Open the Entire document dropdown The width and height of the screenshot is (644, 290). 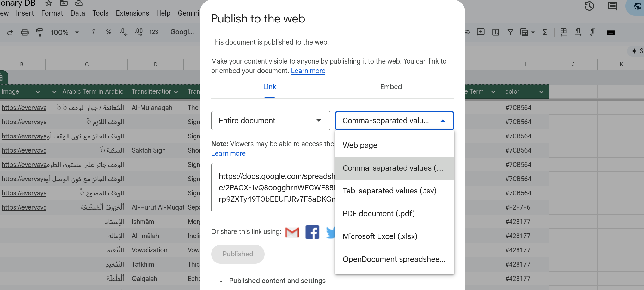click(271, 121)
